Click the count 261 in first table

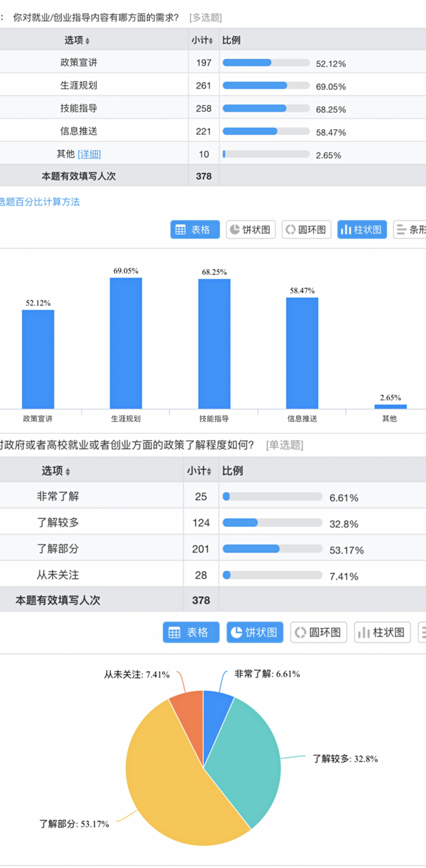point(204,86)
